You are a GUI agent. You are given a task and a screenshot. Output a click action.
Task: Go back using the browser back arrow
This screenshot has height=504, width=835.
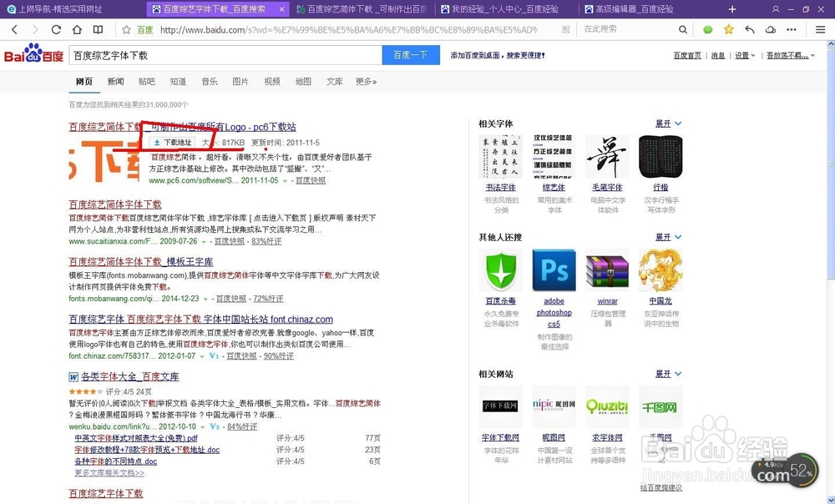coord(14,30)
